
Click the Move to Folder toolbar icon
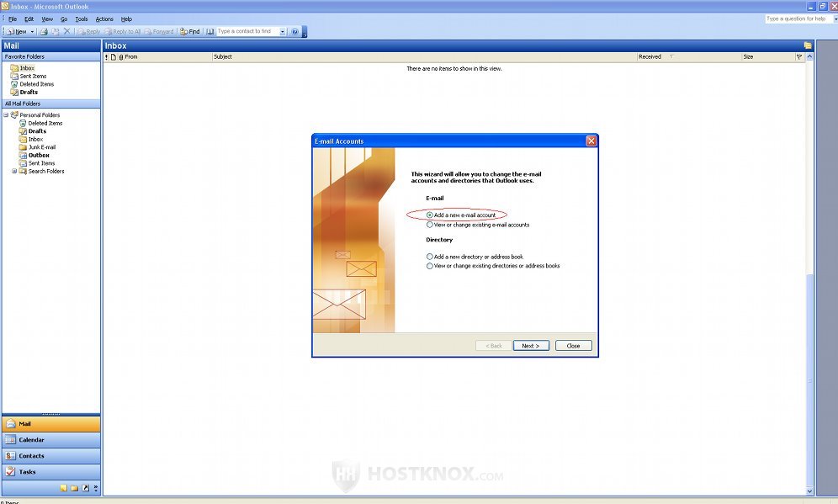click(x=55, y=31)
